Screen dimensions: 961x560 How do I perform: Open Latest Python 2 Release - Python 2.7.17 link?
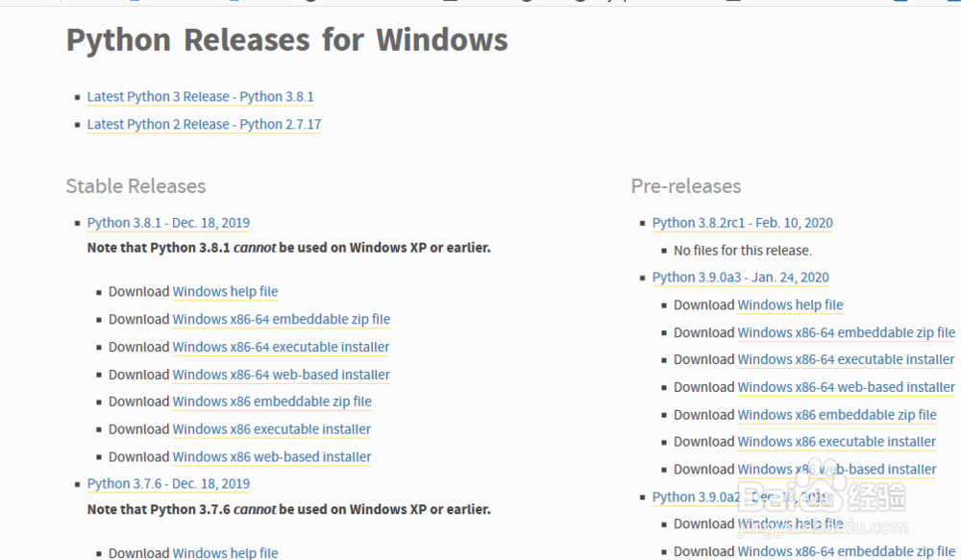[204, 124]
